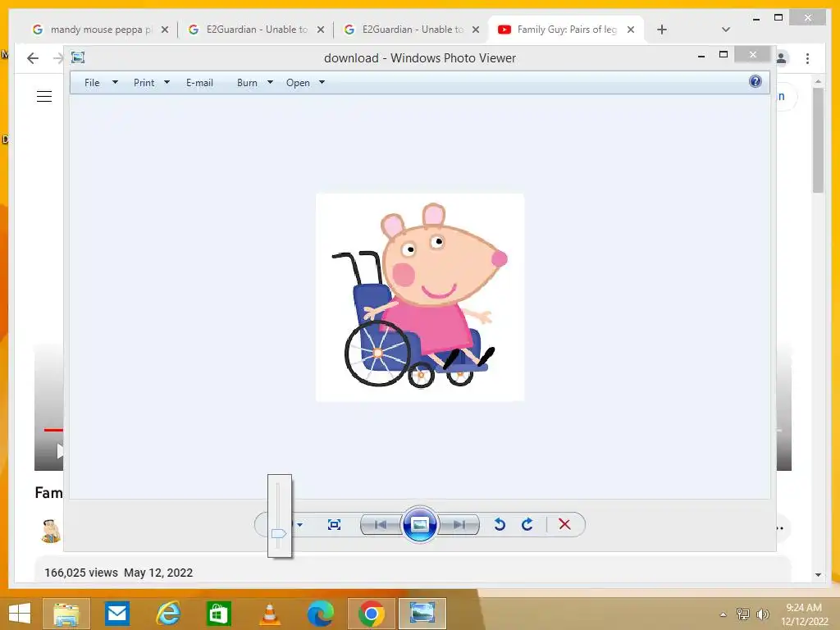The height and width of the screenshot is (630, 840).
Task: Click the 166,025 views text
Action: tap(81, 573)
